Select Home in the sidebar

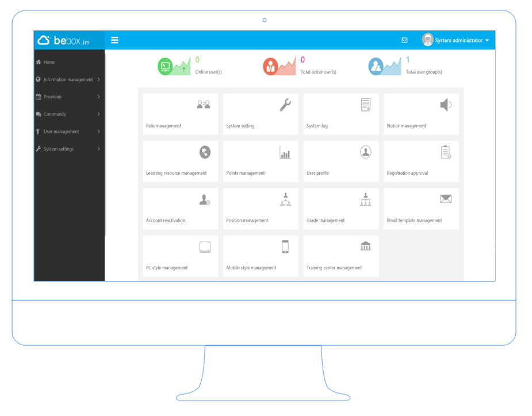click(51, 62)
